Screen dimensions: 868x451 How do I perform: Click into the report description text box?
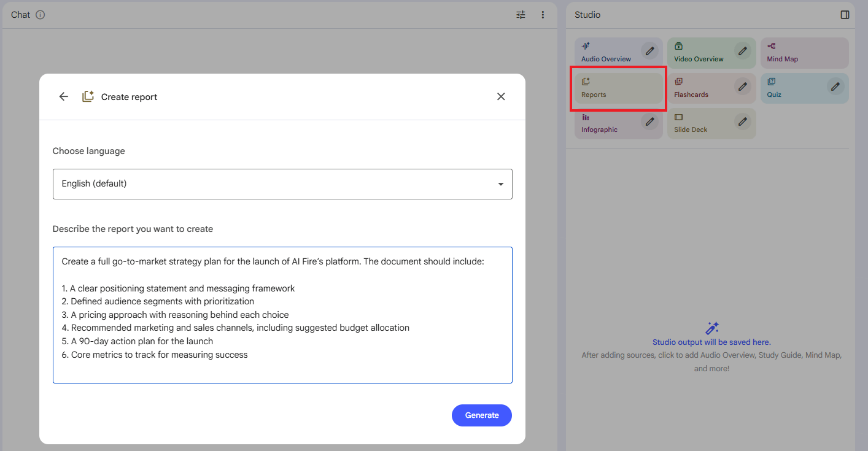point(282,315)
